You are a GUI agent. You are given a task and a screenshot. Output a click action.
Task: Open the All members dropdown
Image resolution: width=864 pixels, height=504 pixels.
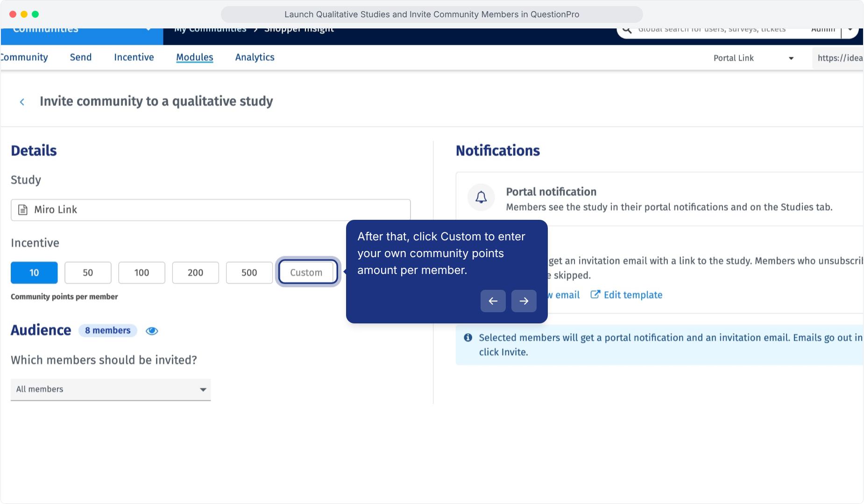pyautogui.click(x=111, y=390)
